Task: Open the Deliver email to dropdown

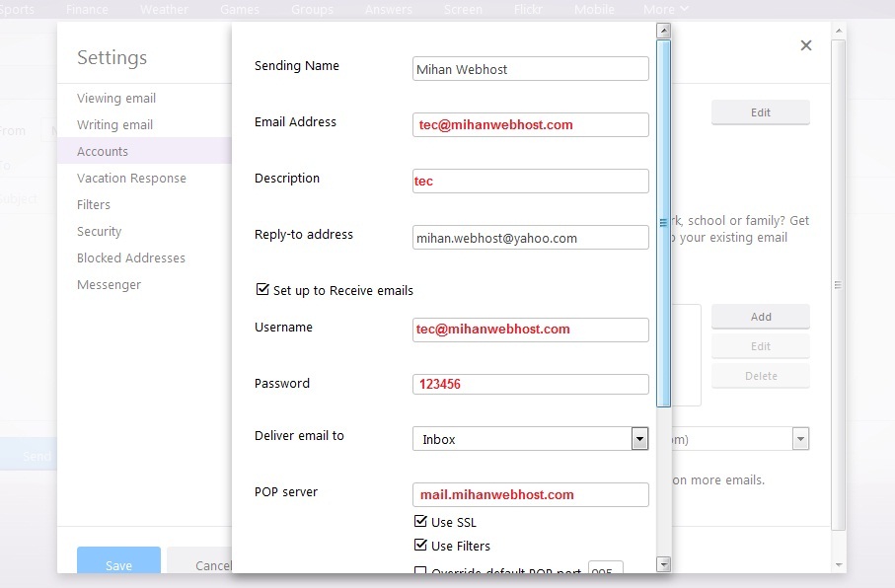Action: [x=639, y=438]
